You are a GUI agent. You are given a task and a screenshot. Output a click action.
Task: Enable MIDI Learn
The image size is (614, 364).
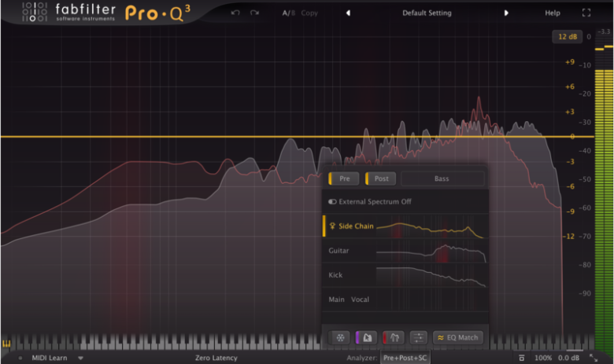[x=50, y=358]
